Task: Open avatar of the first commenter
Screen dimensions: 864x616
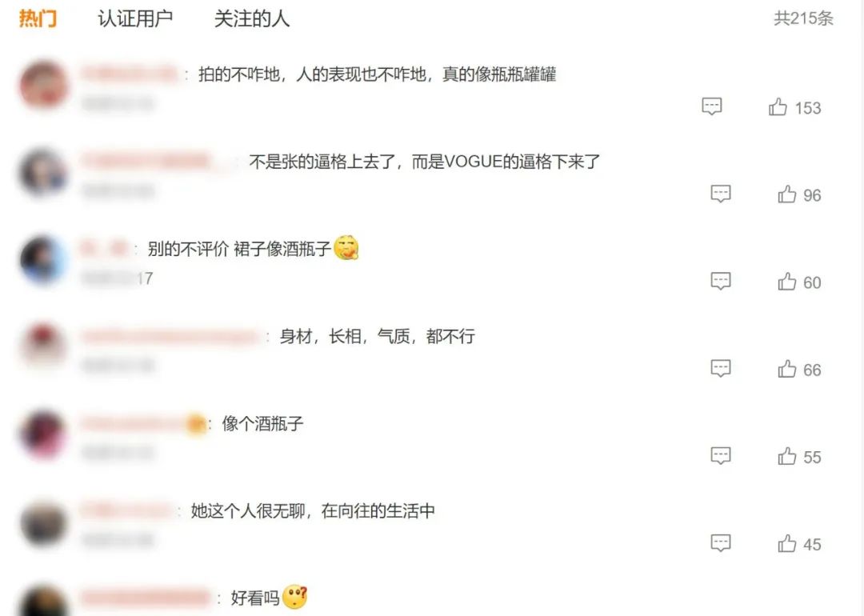Action: [44, 86]
